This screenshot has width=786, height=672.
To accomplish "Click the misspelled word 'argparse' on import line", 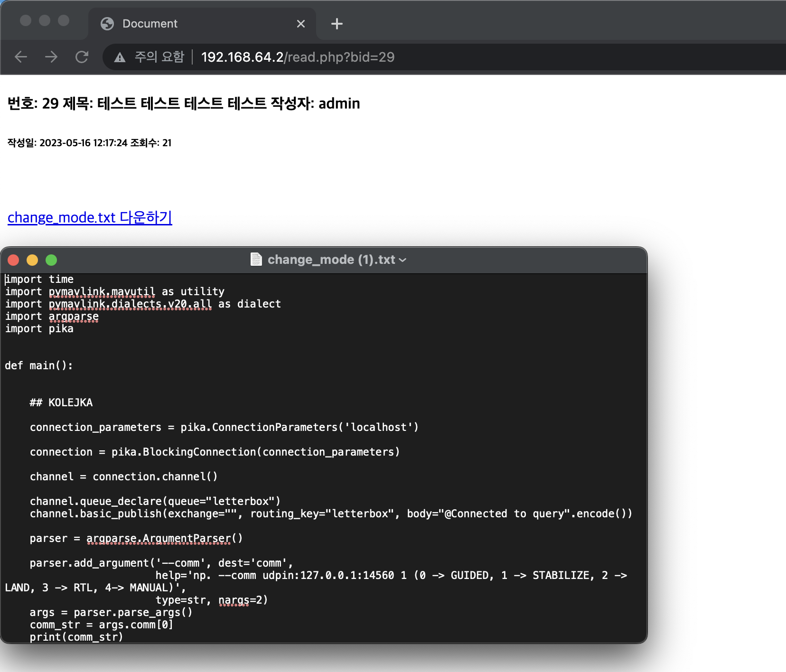I will (74, 316).
